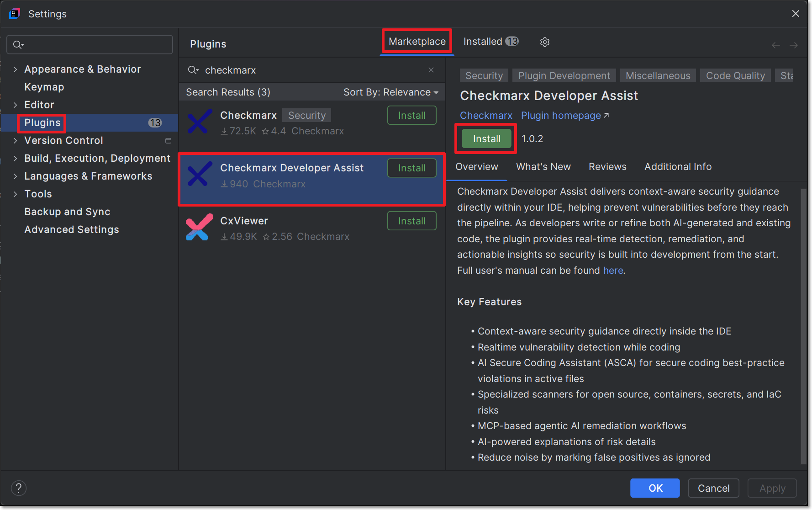Click the Security category tag in details
The width and height of the screenshot is (812, 510).
484,76
